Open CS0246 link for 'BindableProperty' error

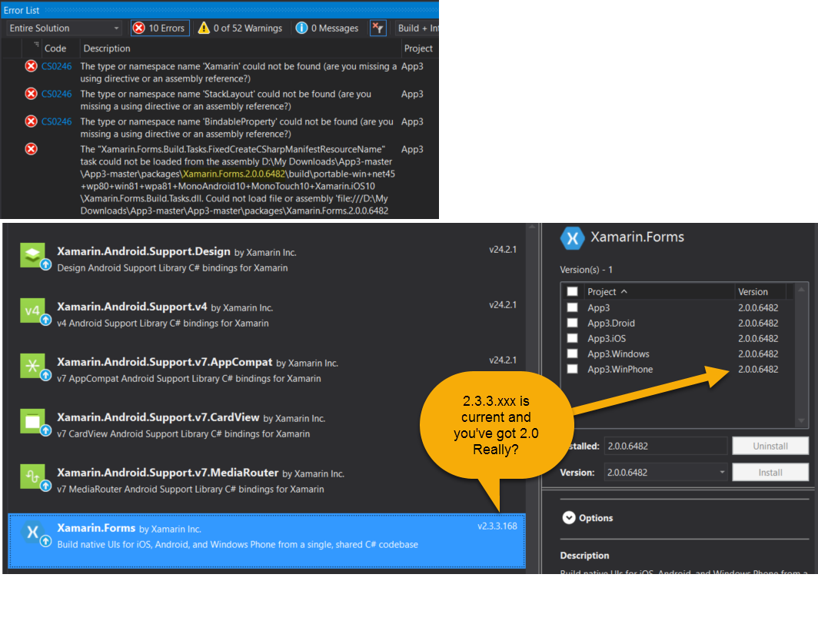[56, 121]
